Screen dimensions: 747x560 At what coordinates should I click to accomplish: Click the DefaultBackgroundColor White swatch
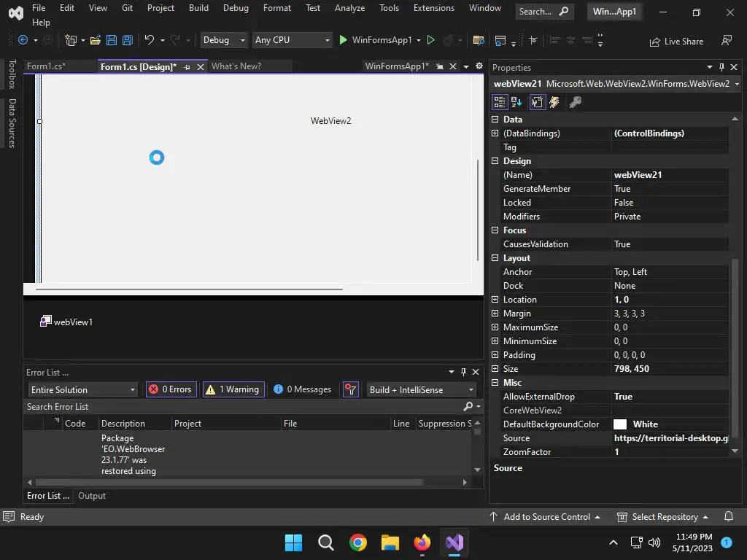point(620,424)
